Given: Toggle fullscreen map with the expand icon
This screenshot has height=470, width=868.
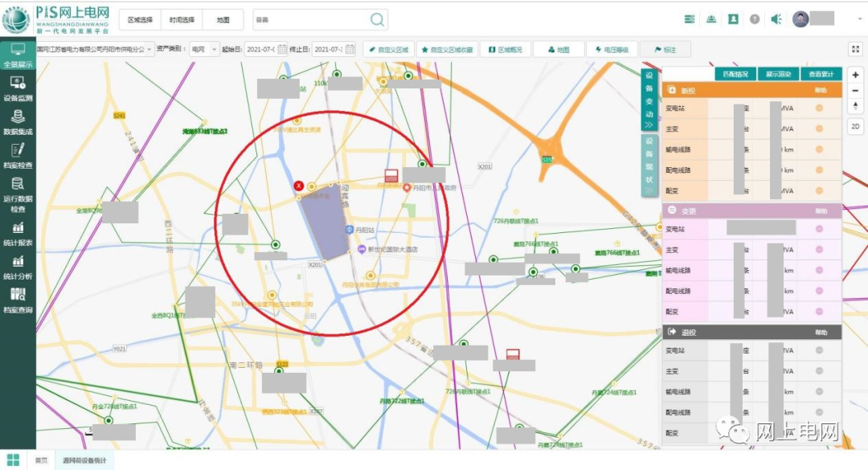Looking at the screenshot, I should [855, 49].
